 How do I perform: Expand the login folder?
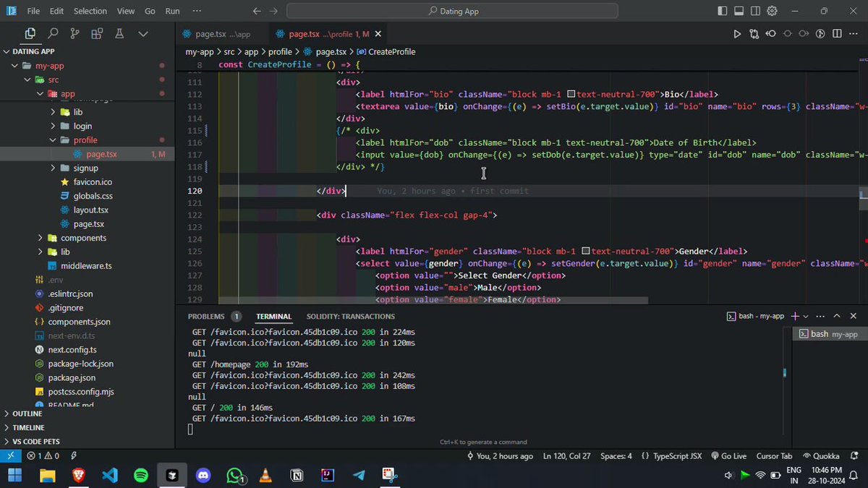(x=87, y=126)
